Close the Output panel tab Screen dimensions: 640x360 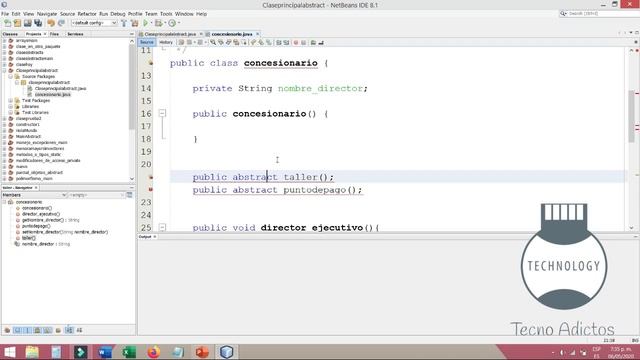155,237
